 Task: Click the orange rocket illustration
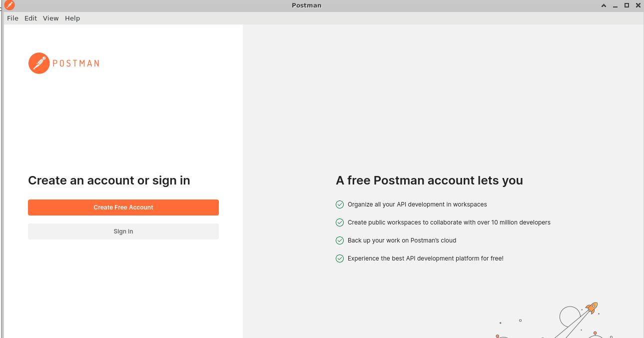[592, 307]
